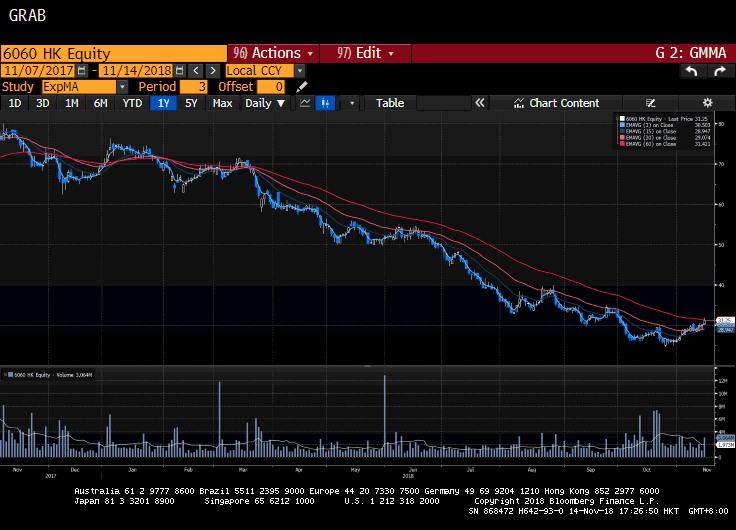Open the Actions menu
Screen dimensions: 736x530
click(273, 53)
